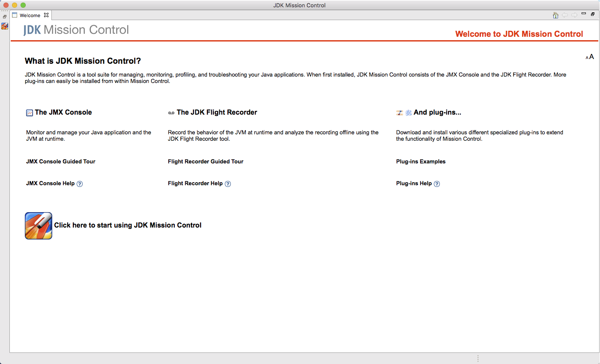Click the Mission Control icon in left sidebar

pos(5,26)
